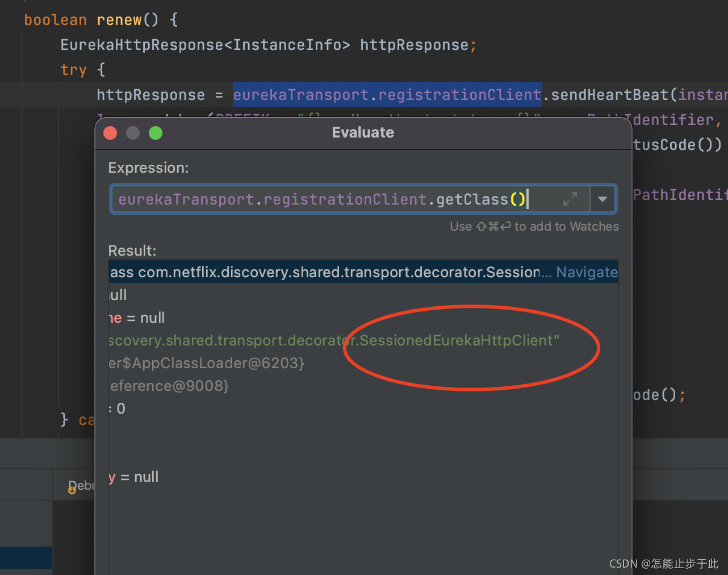Click the EurekaHttpResponse type in the editor
The height and width of the screenshot is (575, 728).
tap(142, 45)
